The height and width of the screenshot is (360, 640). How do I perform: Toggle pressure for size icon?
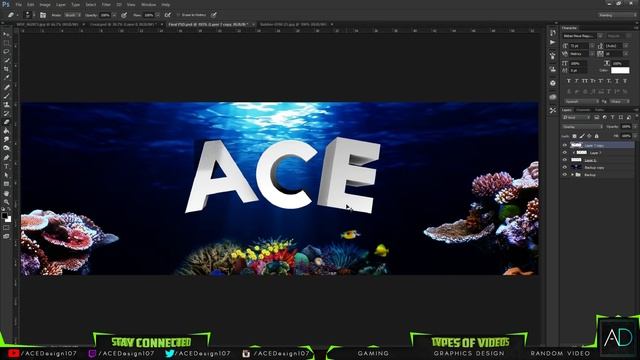point(214,15)
